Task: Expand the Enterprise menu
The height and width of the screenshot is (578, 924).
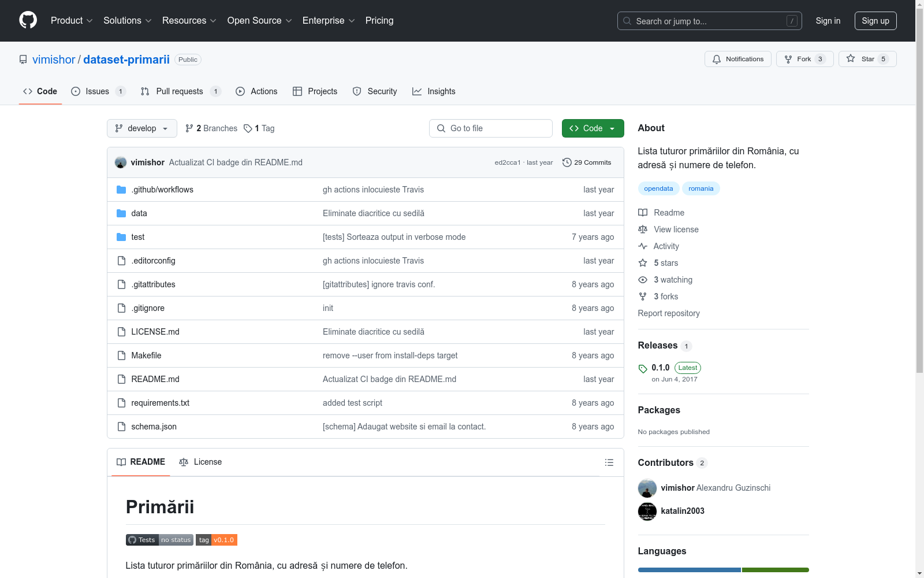Action: pyautogui.click(x=329, y=21)
